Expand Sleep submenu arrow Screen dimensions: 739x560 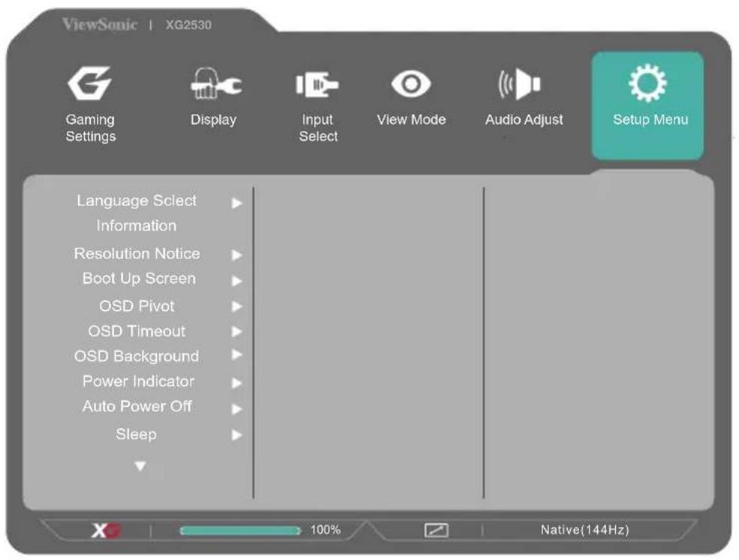point(237,435)
